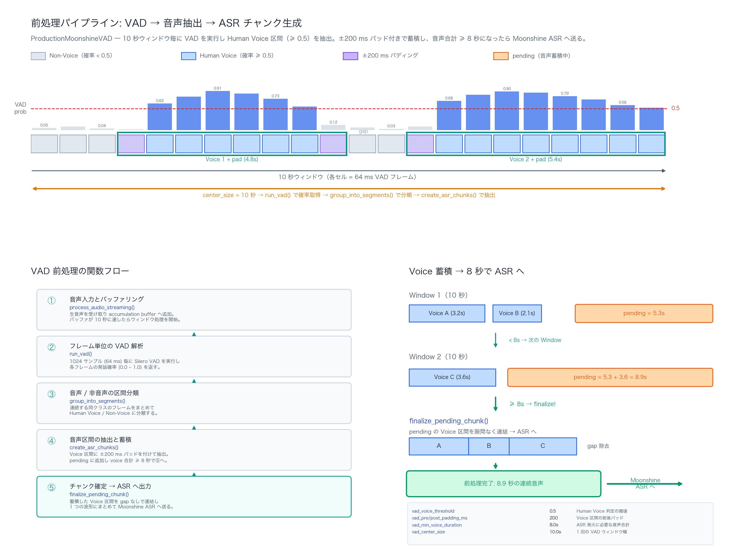Click the pending orange legend swatch

tap(501, 56)
